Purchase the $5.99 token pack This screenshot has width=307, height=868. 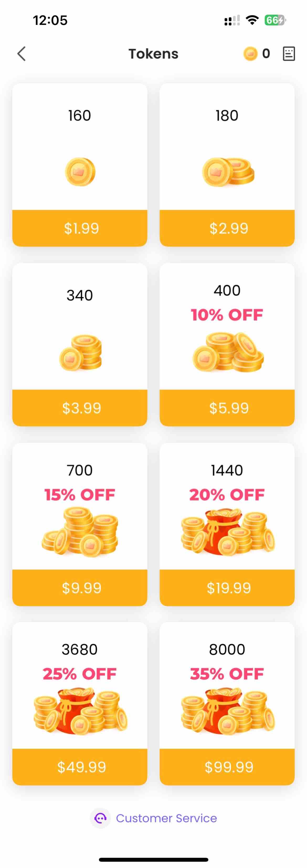coord(227,408)
